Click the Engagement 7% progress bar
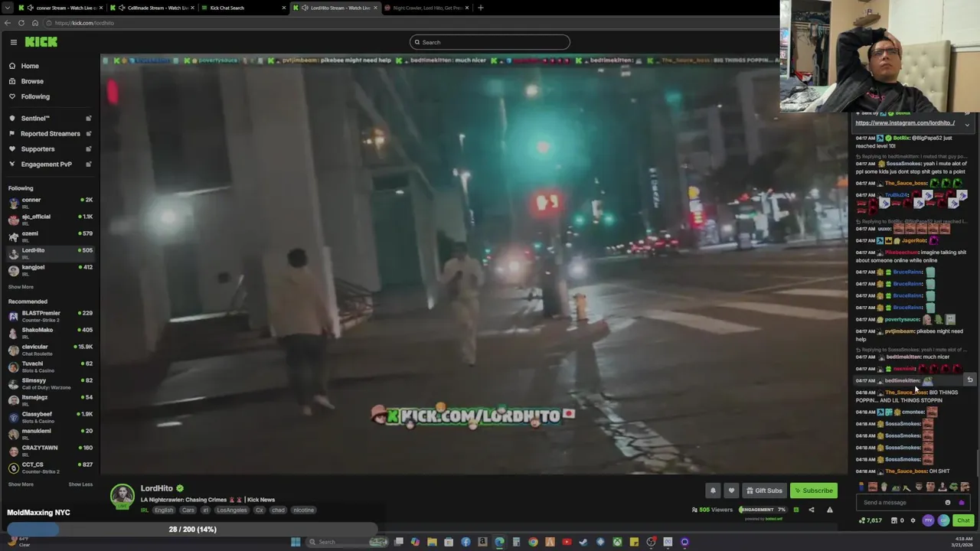980x551 pixels. pos(762,510)
